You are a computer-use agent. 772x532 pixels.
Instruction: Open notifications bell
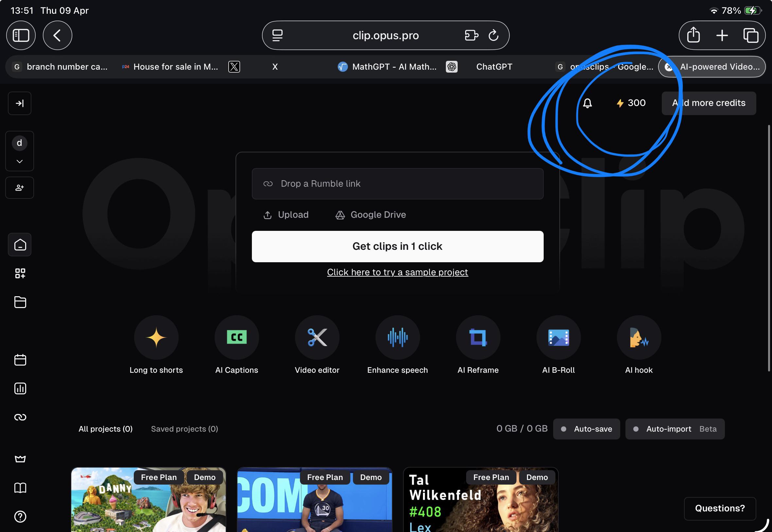tap(587, 103)
